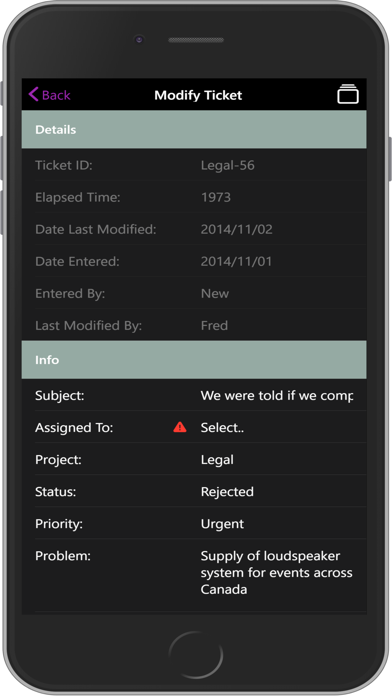Go back using the Back button

[49, 95]
